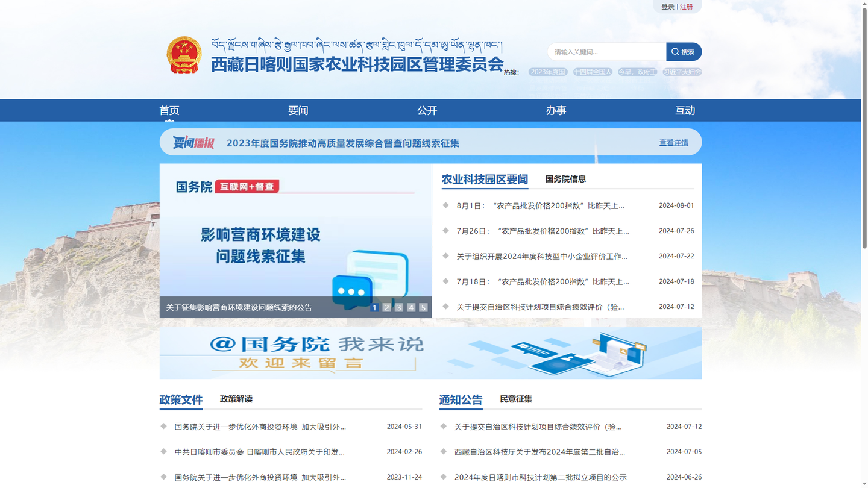Open news item 7月18日 农产品批发价格200指数
The image size is (868, 488).
tap(542, 281)
